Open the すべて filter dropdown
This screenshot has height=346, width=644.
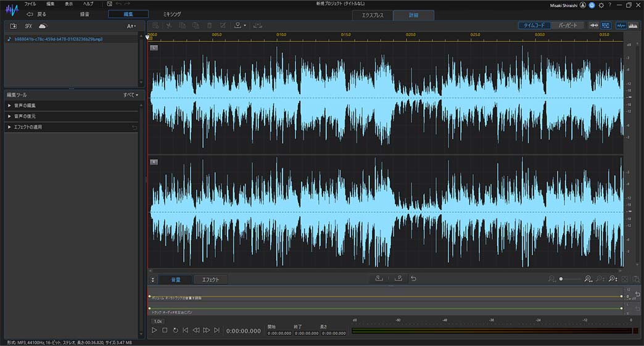[130, 95]
